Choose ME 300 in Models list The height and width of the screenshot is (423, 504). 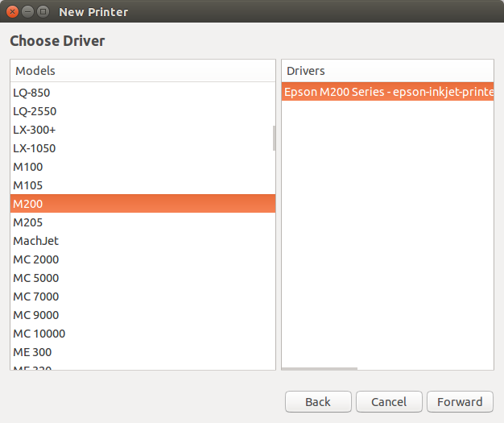pos(143,352)
